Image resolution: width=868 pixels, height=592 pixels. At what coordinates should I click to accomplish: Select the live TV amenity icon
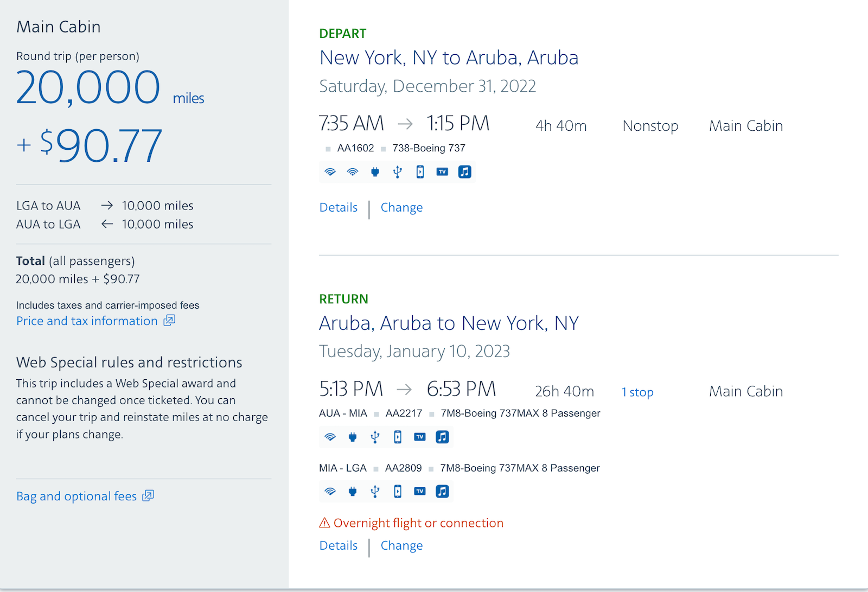coord(442,171)
